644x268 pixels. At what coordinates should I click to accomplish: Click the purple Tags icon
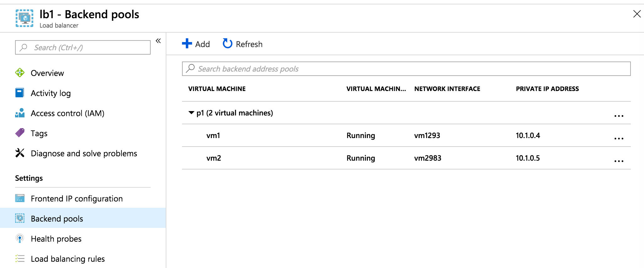pos(20,133)
